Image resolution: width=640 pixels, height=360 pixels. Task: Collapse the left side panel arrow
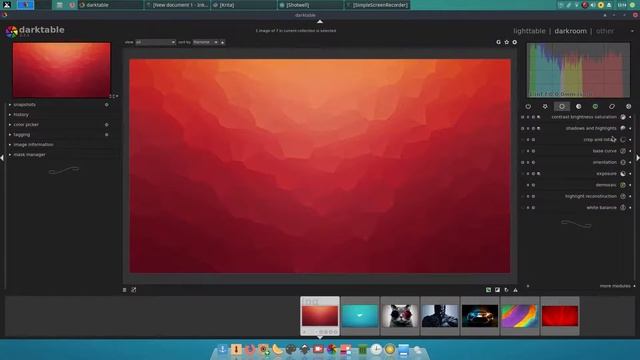(2, 158)
